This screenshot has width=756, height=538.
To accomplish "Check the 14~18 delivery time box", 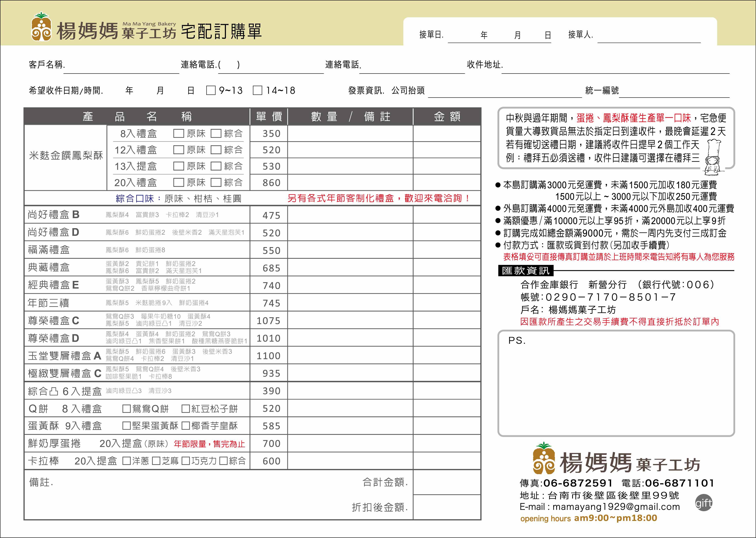I will click(x=257, y=90).
